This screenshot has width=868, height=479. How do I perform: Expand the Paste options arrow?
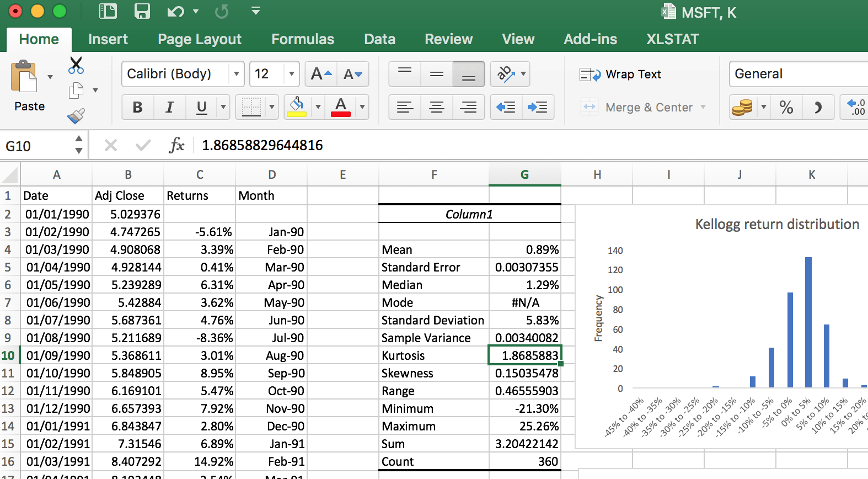pos(50,77)
